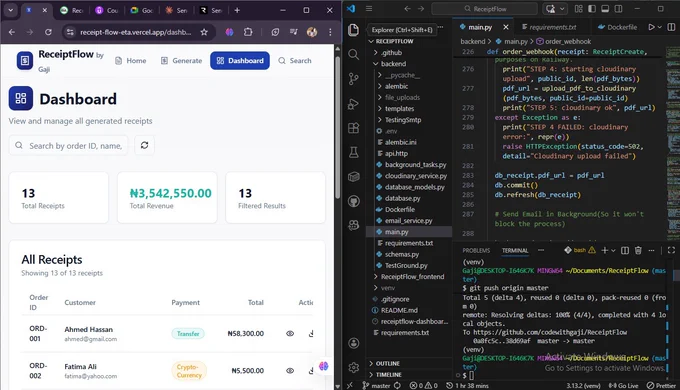Close the main.py editor tab

point(506,27)
